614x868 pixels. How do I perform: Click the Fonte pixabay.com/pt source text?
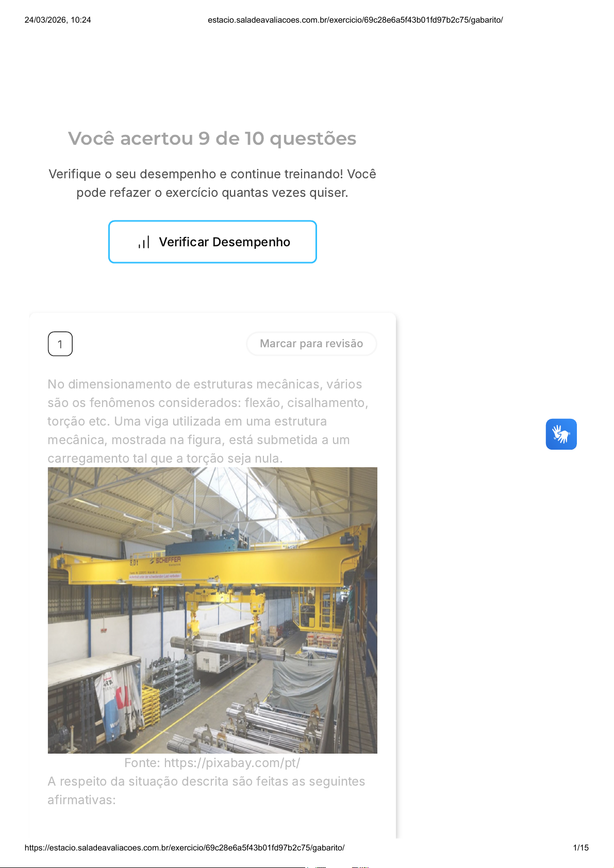pos(212,763)
